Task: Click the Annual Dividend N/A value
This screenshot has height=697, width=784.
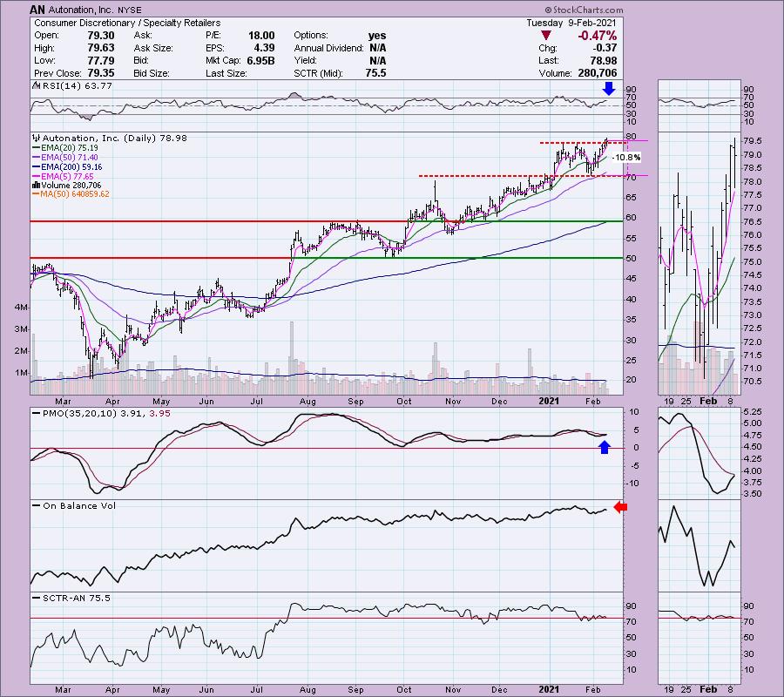Action: tap(377, 48)
